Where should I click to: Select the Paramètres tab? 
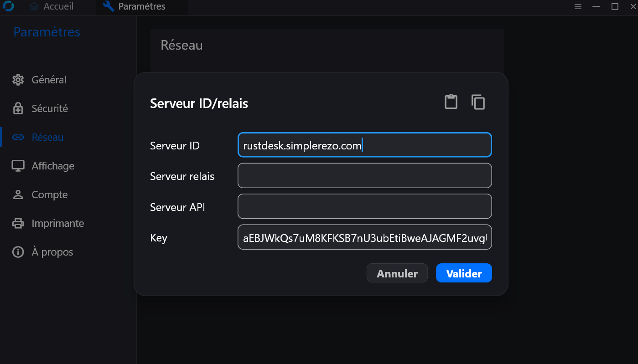pyautogui.click(x=134, y=7)
